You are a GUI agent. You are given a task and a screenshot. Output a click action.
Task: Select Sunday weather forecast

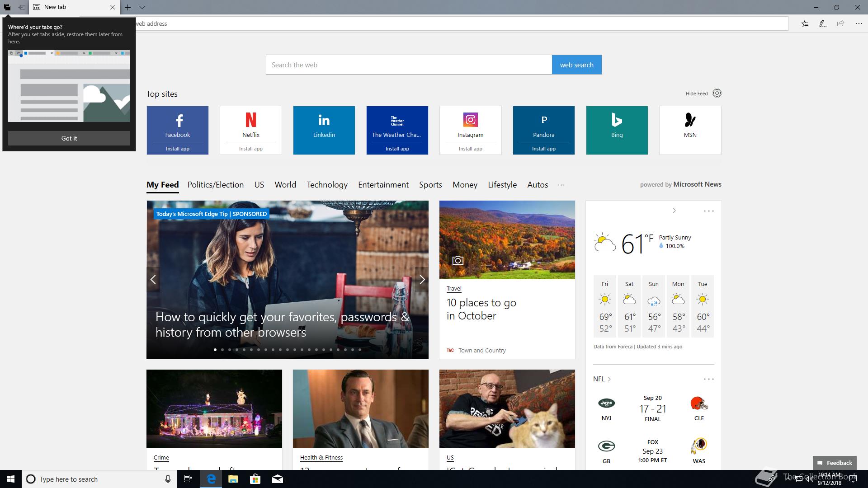pyautogui.click(x=654, y=306)
